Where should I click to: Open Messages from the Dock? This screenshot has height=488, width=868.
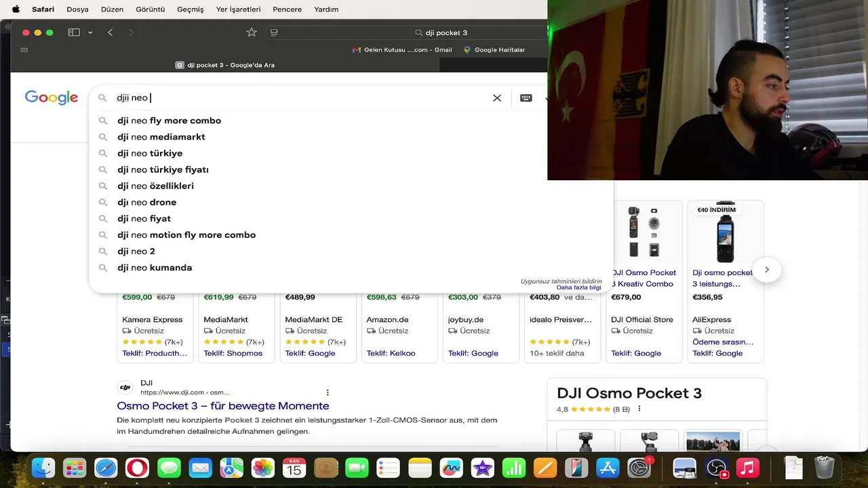tap(169, 468)
